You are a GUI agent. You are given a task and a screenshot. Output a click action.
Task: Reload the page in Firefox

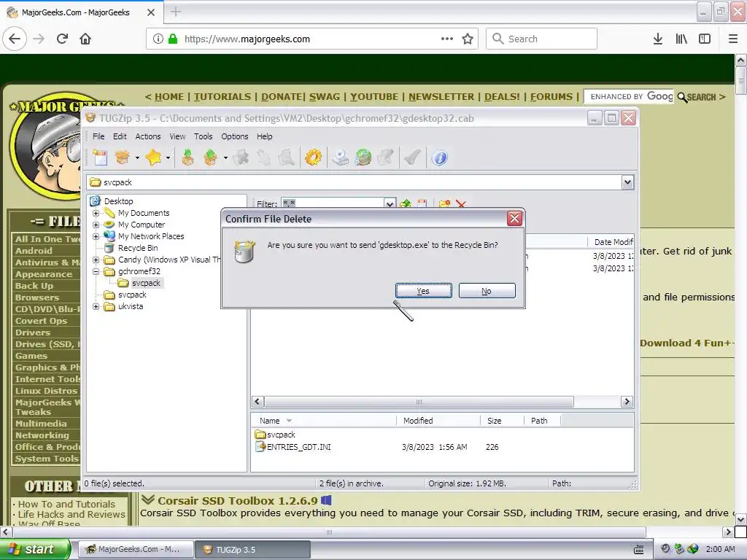pos(63,39)
